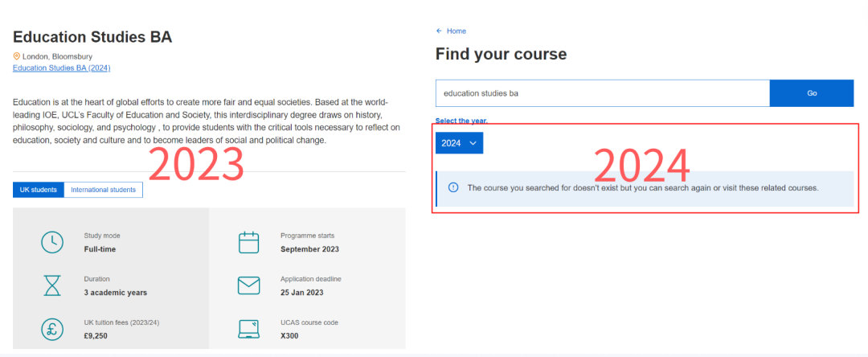Click the laptop icon beside UCAS course code
Image resolution: width=868 pixels, height=357 pixels.
[x=249, y=329]
